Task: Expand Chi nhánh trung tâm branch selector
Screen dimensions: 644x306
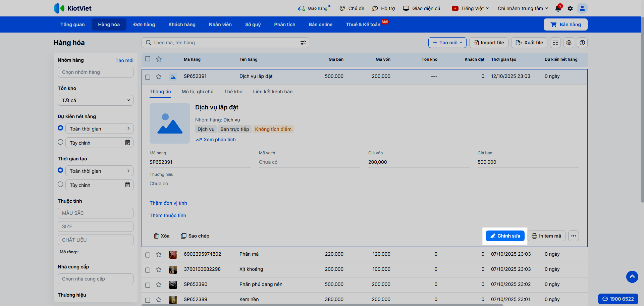Action: [523, 8]
